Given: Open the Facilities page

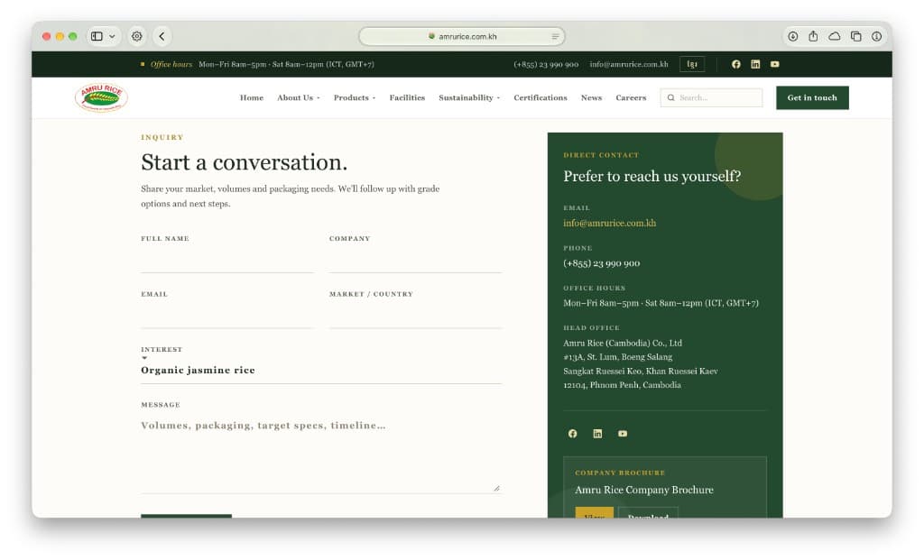Looking at the screenshot, I should pyautogui.click(x=407, y=97).
